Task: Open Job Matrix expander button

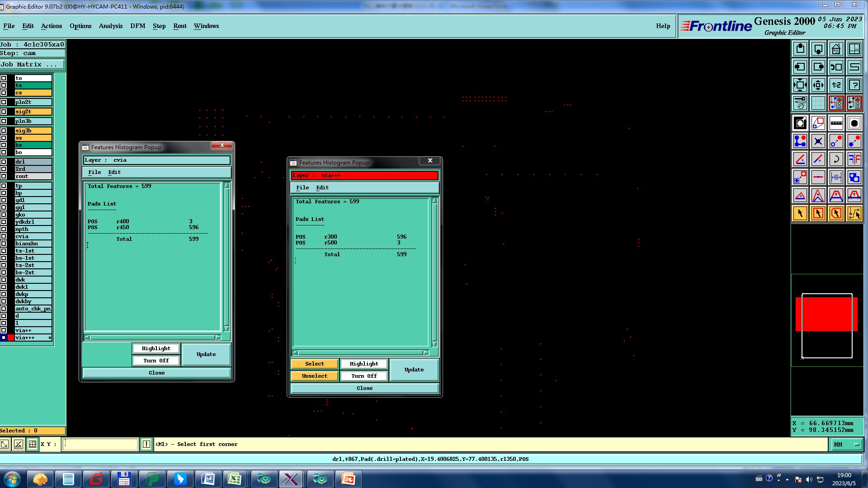Action: 33,65
